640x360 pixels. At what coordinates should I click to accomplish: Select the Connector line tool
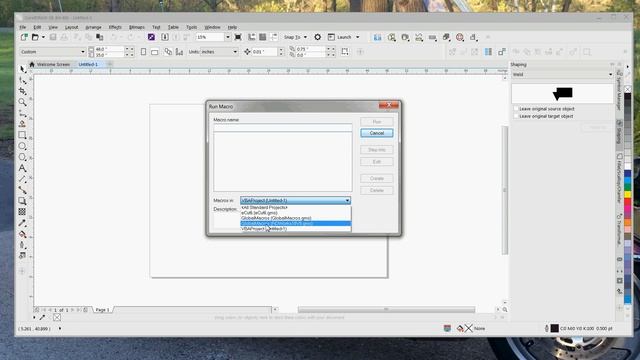click(22, 190)
